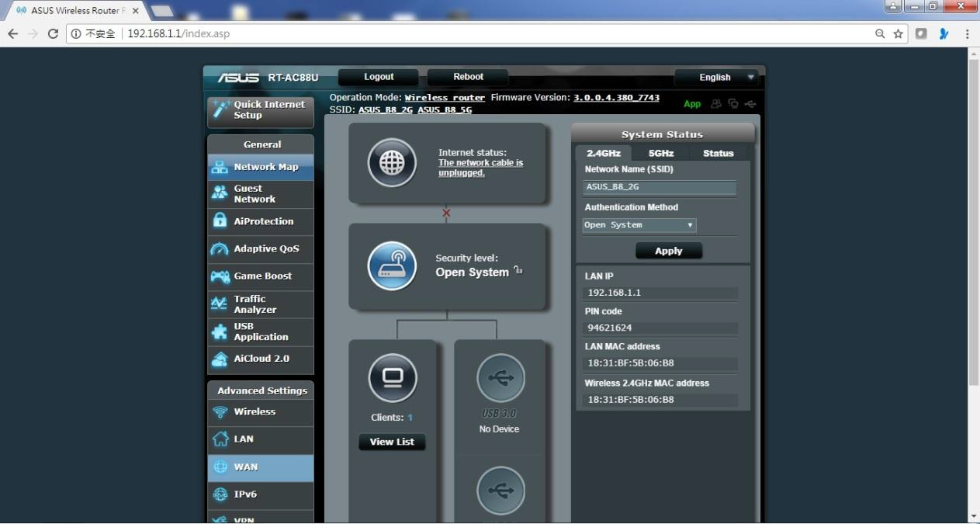
Task: Click the Logout button
Action: point(379,77)
